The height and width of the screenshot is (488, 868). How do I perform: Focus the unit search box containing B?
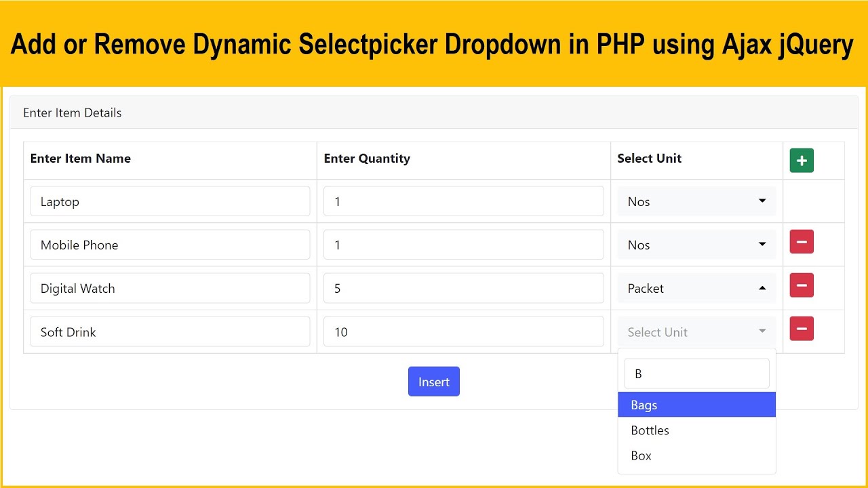696,373
